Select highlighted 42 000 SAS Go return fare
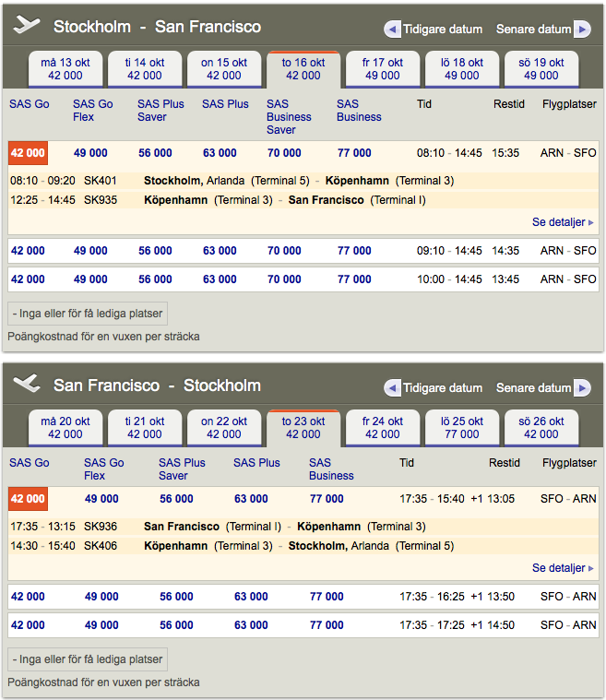This screenshot has width=606, height=700. click(x=28, y=499)
